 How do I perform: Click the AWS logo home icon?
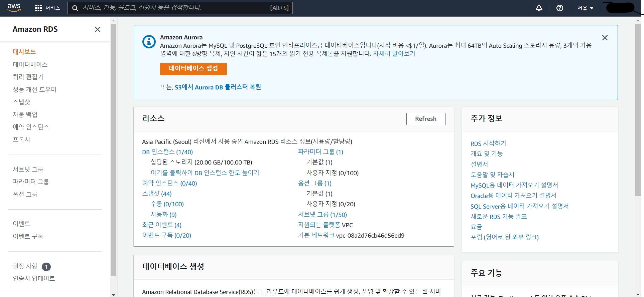tap(14, 8)
